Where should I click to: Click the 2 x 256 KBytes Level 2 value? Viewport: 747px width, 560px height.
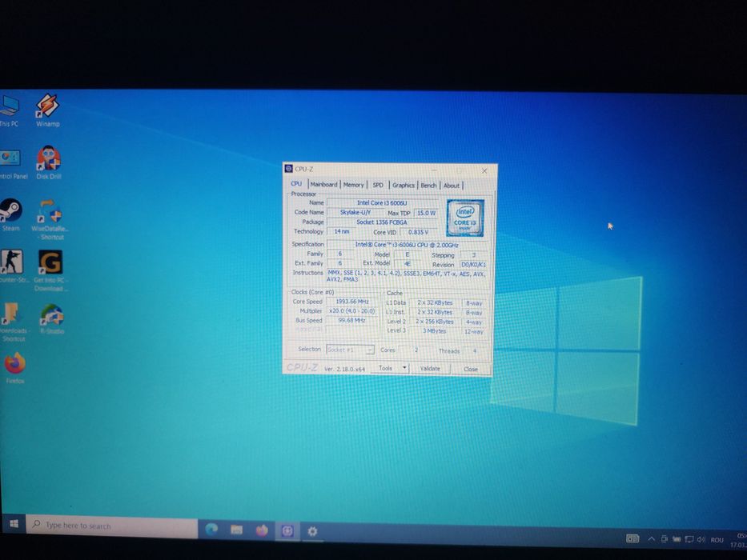coord(435,322)
